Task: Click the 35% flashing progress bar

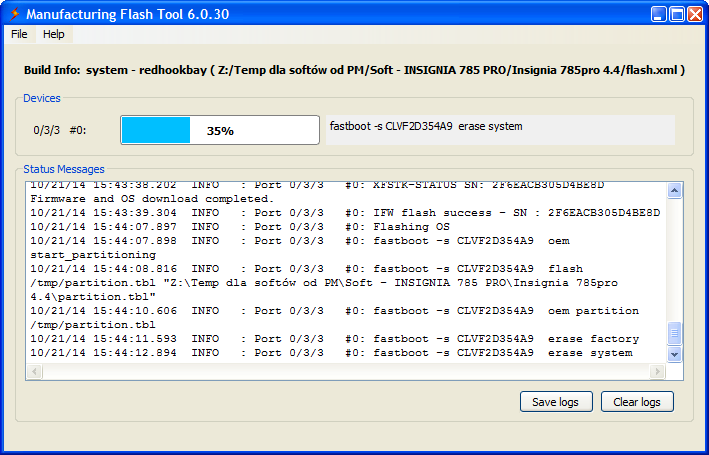Action: pyautogui.click(x=220, y=130)
